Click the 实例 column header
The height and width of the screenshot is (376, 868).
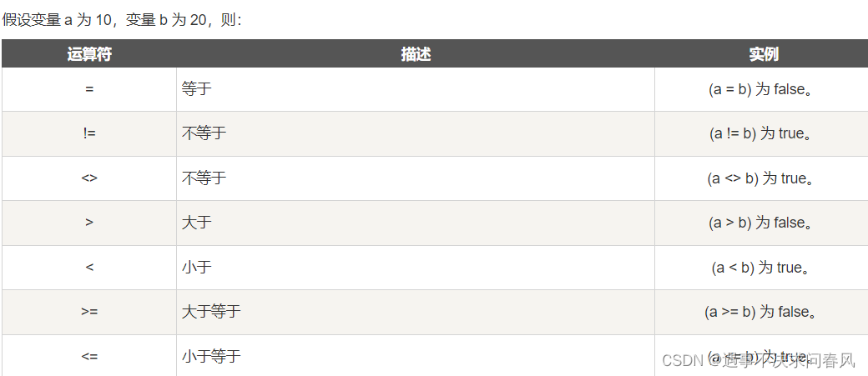(x=762, y=53)
